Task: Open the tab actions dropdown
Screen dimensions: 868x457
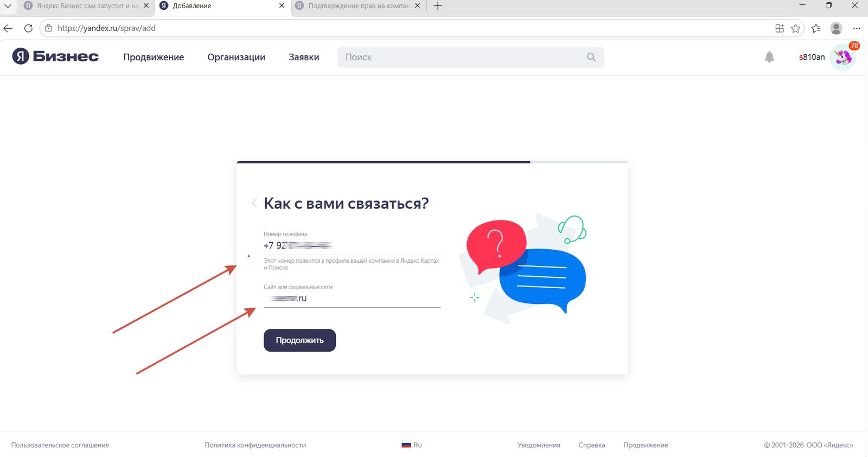Action: coord(8,6)
